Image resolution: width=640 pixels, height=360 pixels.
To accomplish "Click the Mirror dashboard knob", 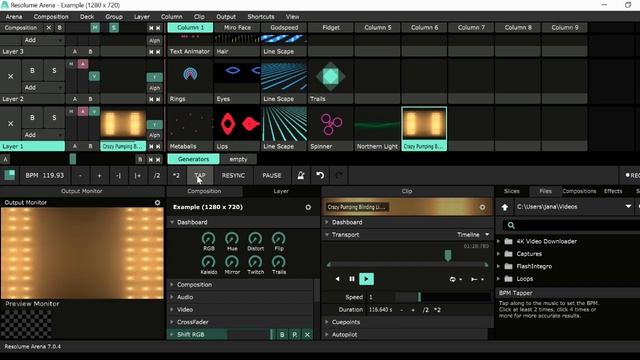I will 232,262.
